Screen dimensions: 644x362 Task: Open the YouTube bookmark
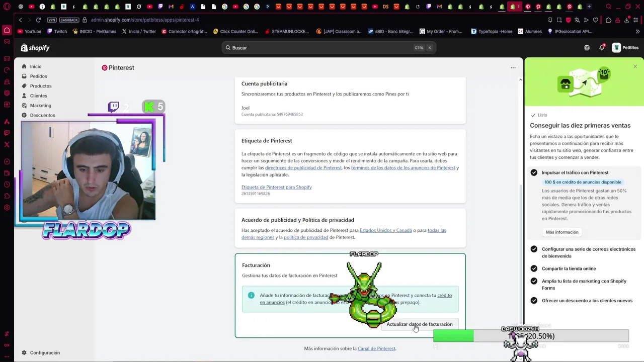click(x=30, y=31)
